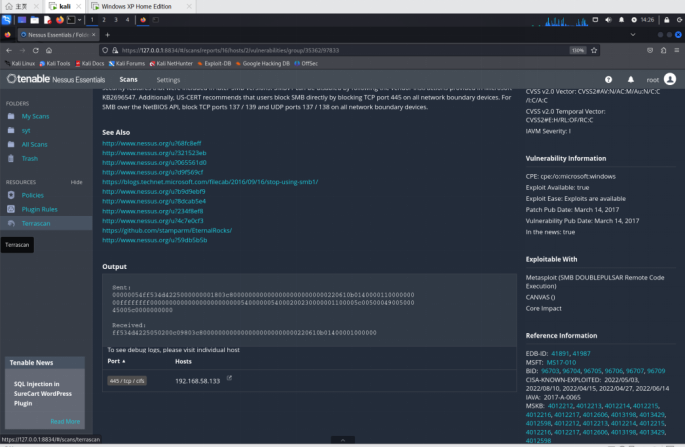Open the Kali Linux bookmark
This screenshot has height=448, width=685.
coord(20,63)
